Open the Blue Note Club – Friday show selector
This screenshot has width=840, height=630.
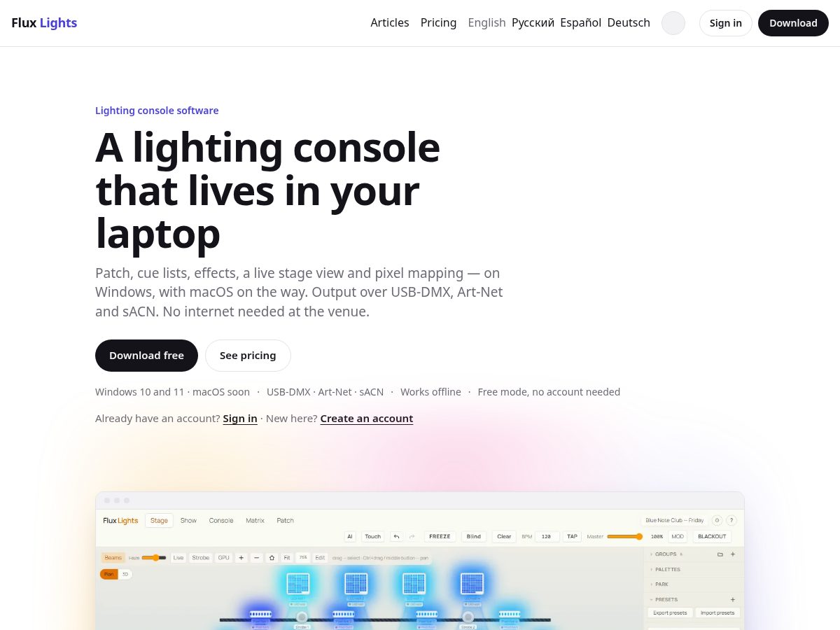[675, 520]
